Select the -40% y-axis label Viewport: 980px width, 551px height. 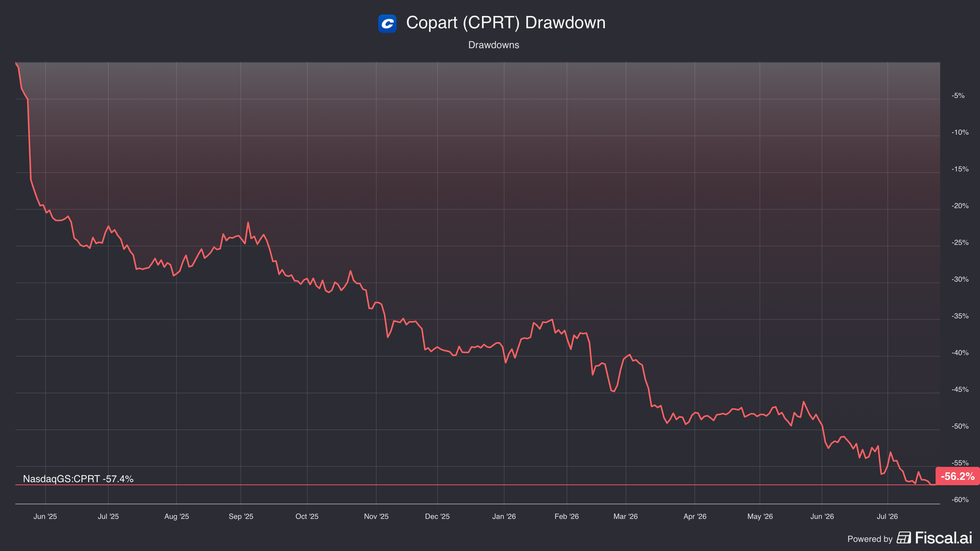[960, 353]
